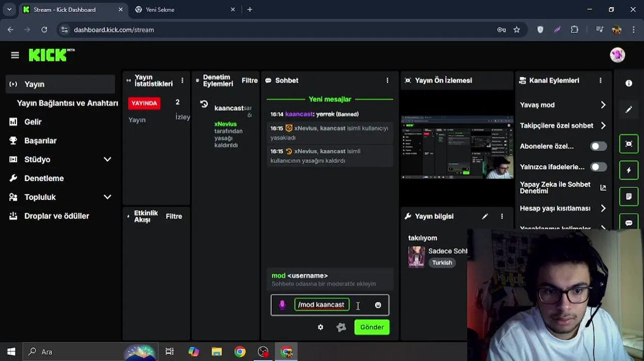Open Task View on the taskbar
The width and height of the screenshot is (644, 361).
coord(170,351)
